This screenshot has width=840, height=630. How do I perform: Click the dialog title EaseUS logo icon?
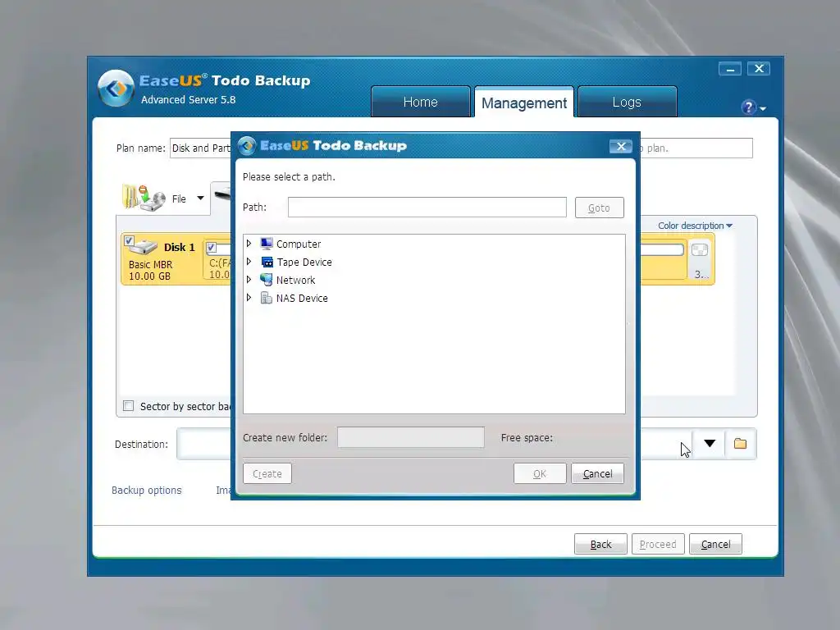click(247, 146)
